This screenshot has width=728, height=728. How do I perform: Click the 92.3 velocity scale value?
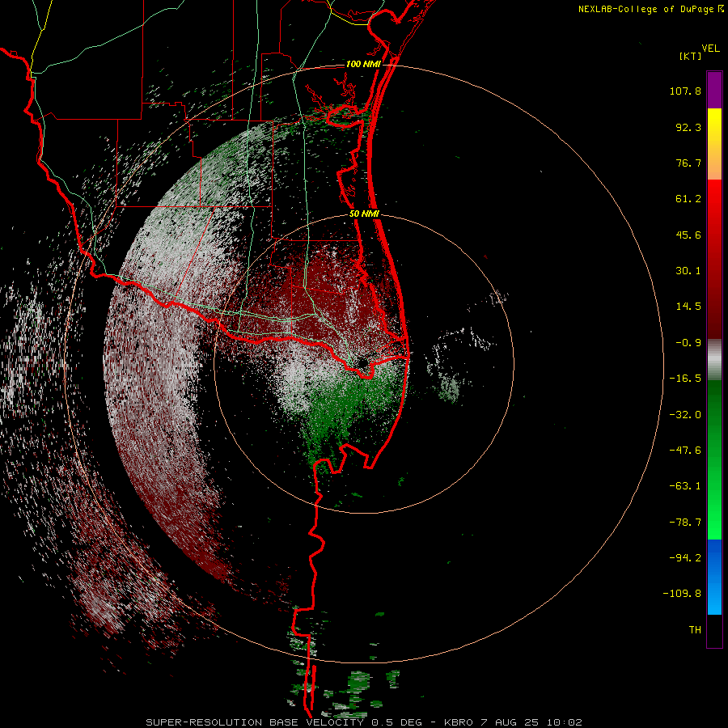688,127
